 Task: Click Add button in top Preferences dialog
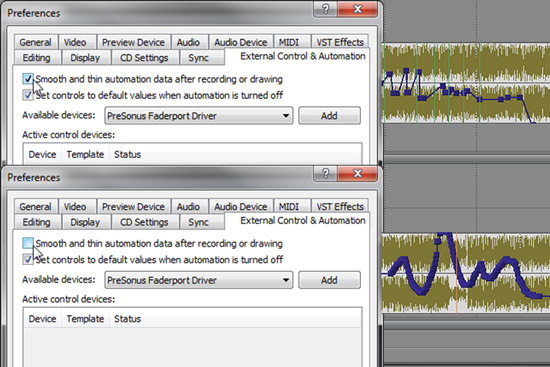coord(329,116)
